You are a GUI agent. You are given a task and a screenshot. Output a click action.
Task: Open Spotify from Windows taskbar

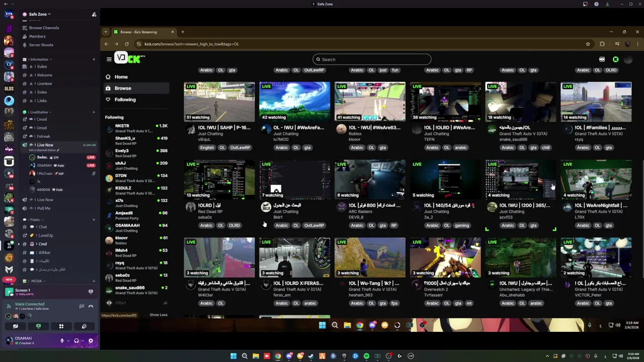click(x=366, y=356)
